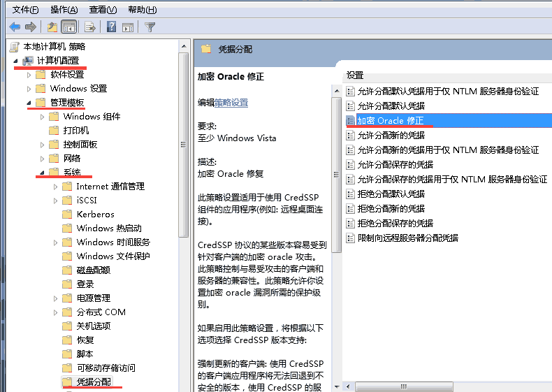Select the 打印机 folder in the tree
Viewport: 552px width, 392px height.
(75, 131)
